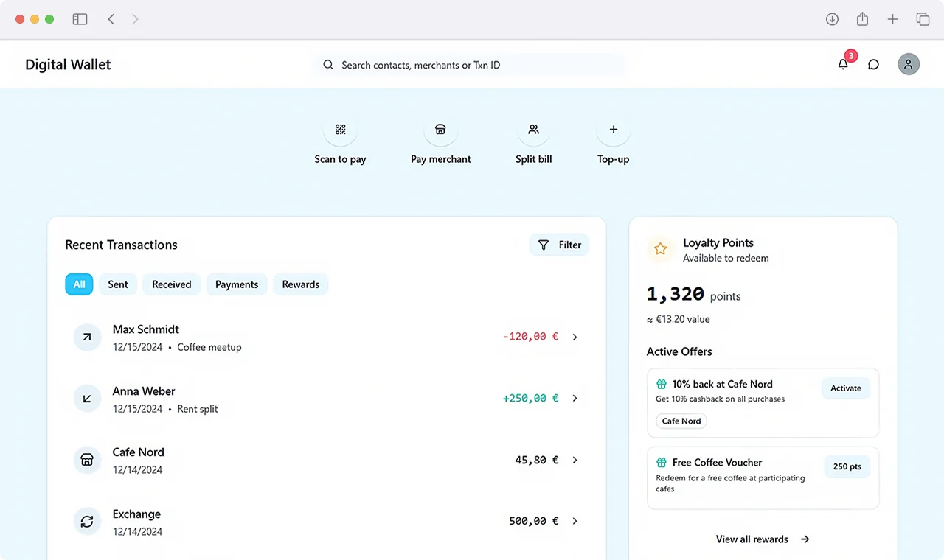Open the chat messages icon
Viewport: 944px width, 560px height.
point(873,65)
